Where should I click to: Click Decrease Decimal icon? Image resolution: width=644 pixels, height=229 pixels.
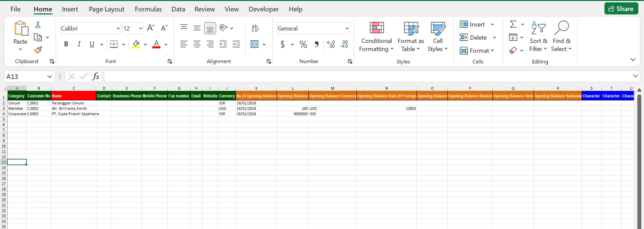click(344, 44)
